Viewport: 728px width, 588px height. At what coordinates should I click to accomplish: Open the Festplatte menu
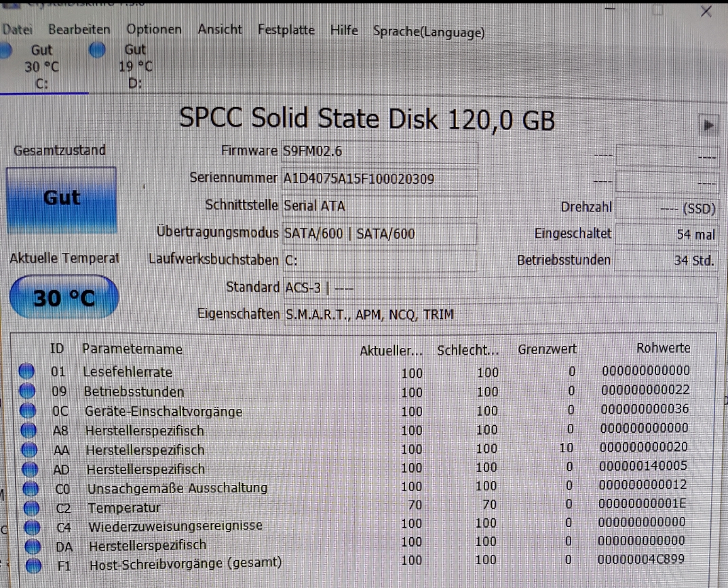point(286,30)
